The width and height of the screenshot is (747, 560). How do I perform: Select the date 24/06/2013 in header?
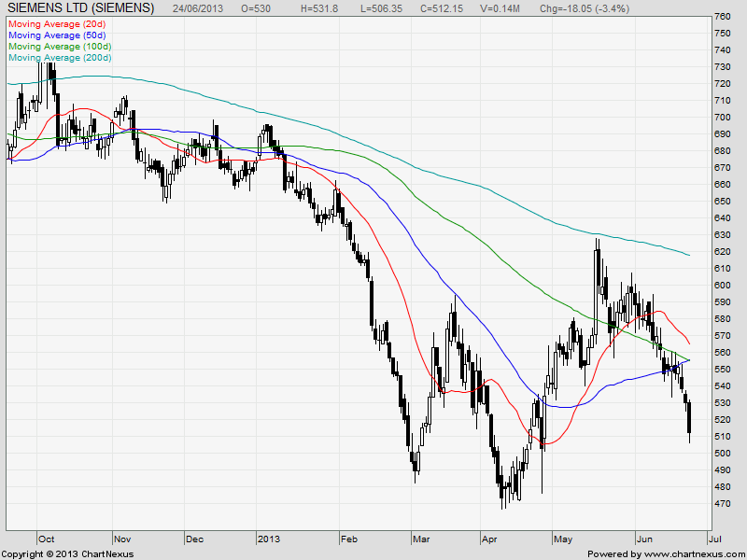(x=199, y=8)
